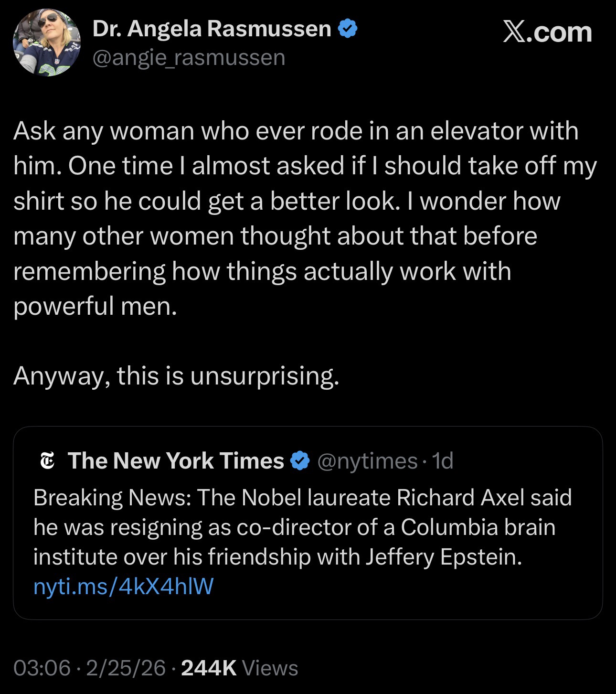The image size is (616, 694).
Task: Click the Dr. Angela Rasmussen display name
Action: click(x=211, y=30)
